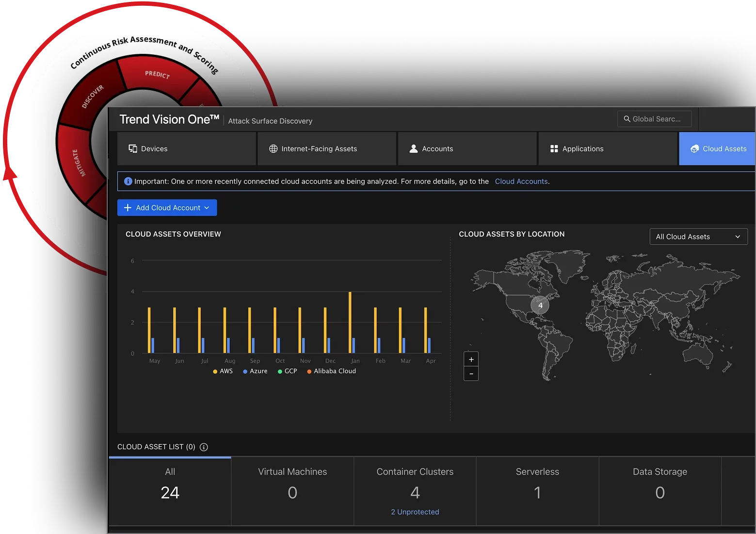Filter list by Serverless
The height and width of the screenshot is (534, 756).
[x=537, y=491]
